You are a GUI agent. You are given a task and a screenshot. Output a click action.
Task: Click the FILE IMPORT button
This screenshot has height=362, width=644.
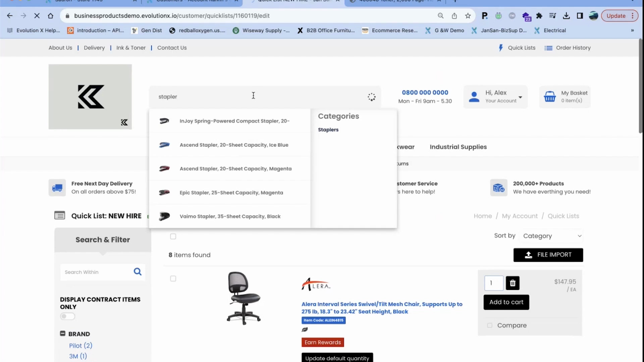pyautogui.click(x=548, y=255)
